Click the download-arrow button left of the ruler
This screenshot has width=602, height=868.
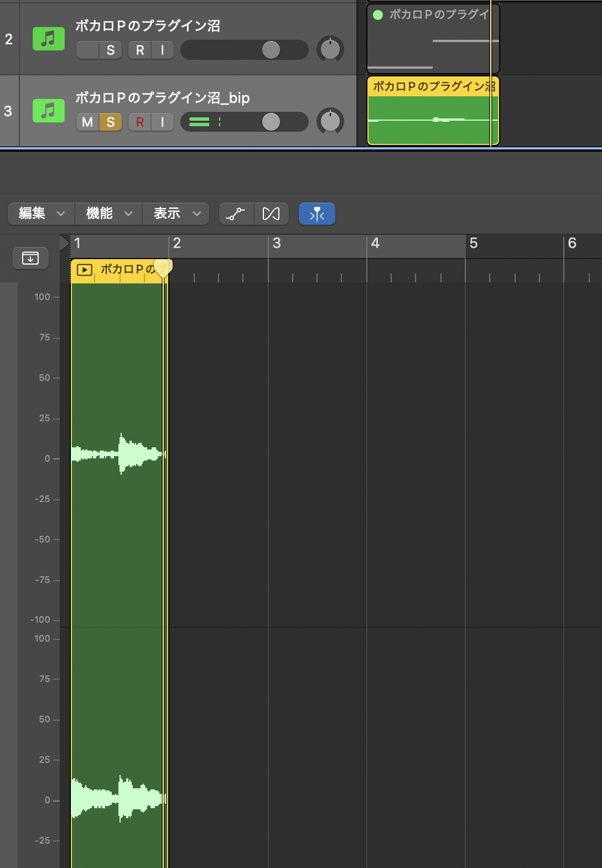pos(30,258)
